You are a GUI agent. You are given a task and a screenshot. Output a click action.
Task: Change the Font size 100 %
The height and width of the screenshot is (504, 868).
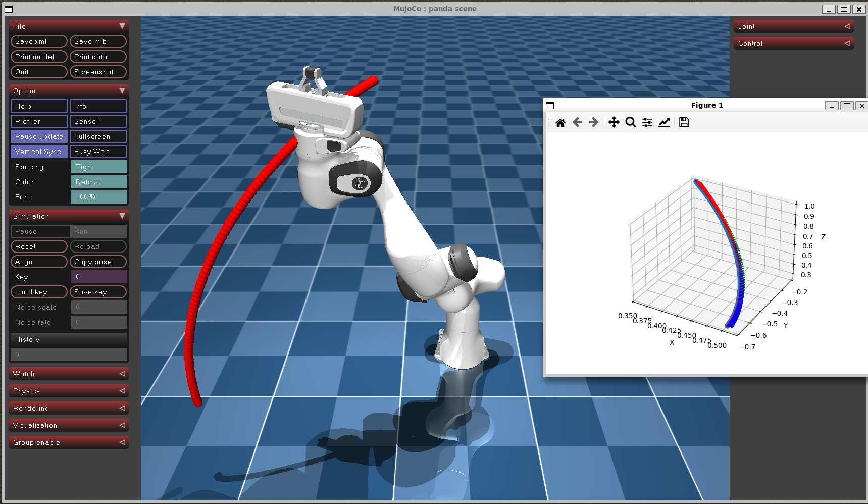99,197
